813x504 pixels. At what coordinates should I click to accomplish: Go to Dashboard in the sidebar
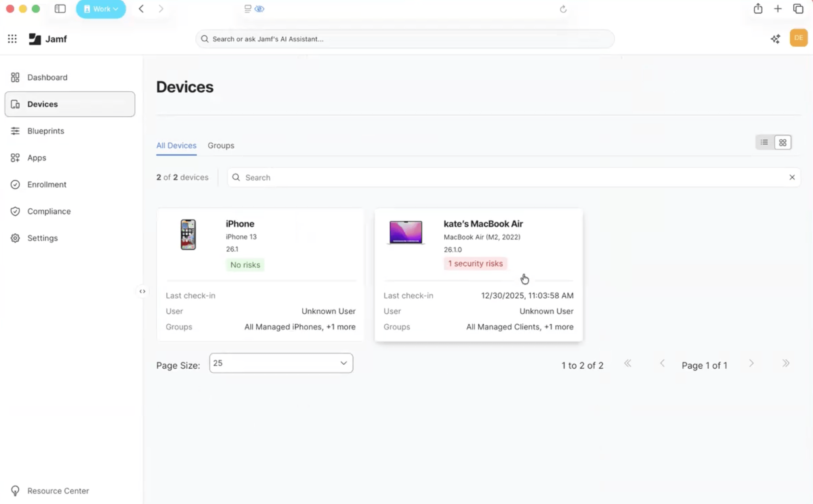pyautogui.click(x=70, y=77)
